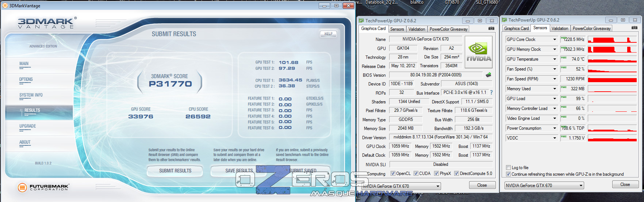Viewport: 644px width, 202px height.
Task: Open PowerColor Giveaway tab in right GPU-Z window
Action: coord(591,28)
